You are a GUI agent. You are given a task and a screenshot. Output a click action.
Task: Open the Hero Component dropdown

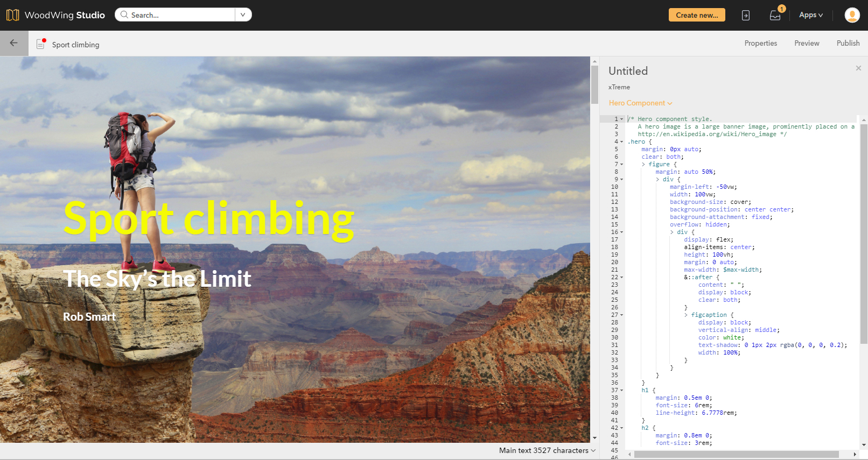pos(640,103)
